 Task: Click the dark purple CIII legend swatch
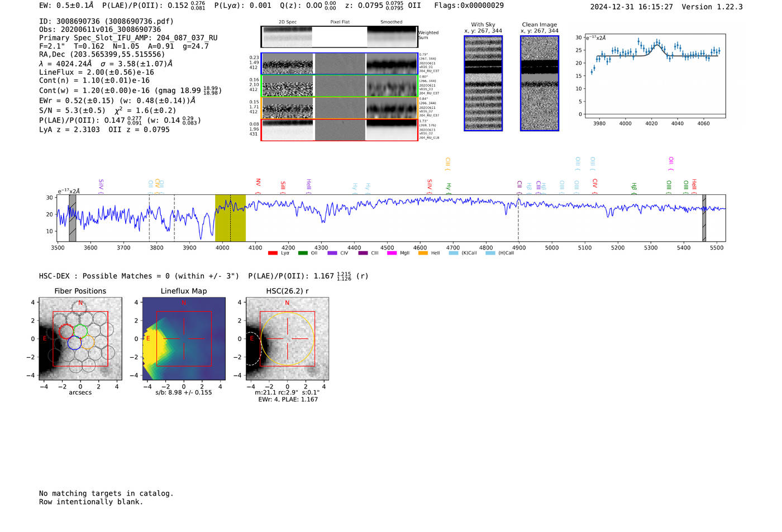363,253
